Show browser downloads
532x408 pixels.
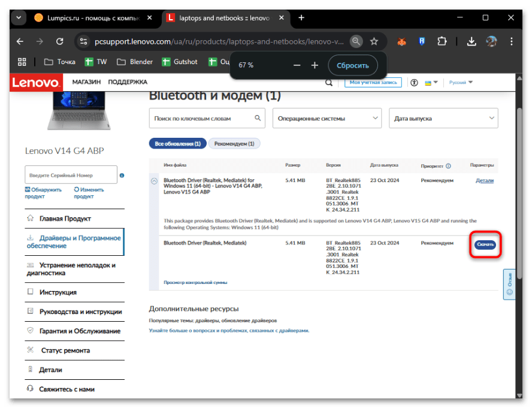pyautogui.click(x=471, y=41)
